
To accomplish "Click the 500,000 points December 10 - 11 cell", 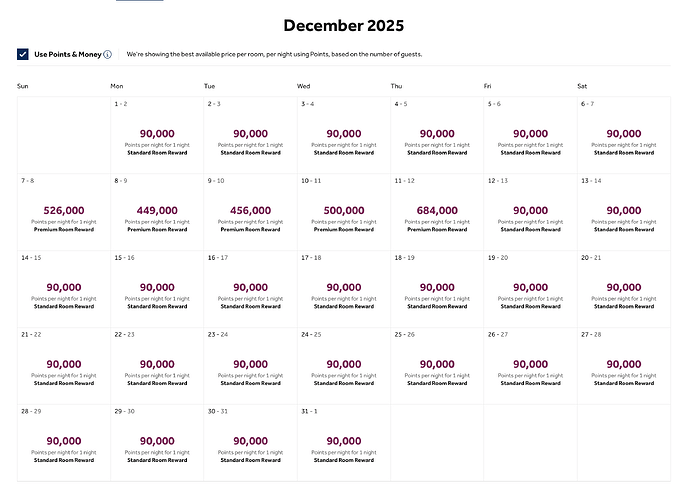I will 343,212.
